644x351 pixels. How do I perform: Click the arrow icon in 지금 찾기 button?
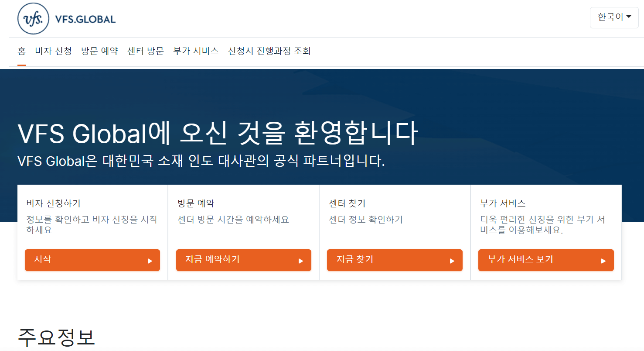click(x=453, y=260)
